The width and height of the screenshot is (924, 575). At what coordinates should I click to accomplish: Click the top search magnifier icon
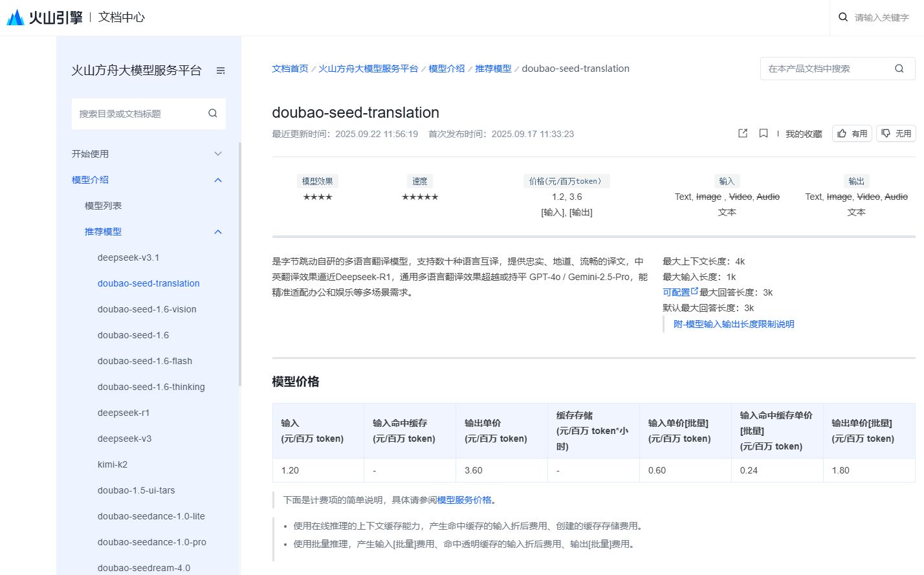coord(843,17)
